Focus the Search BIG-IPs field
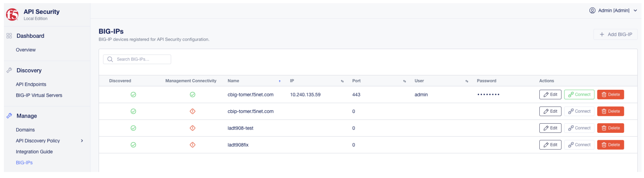 point(137,59)
